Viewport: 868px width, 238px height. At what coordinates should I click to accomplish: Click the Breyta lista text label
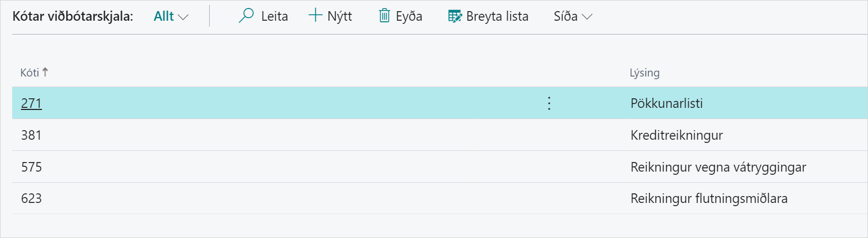pyautogui.click(x=497, y=16)
